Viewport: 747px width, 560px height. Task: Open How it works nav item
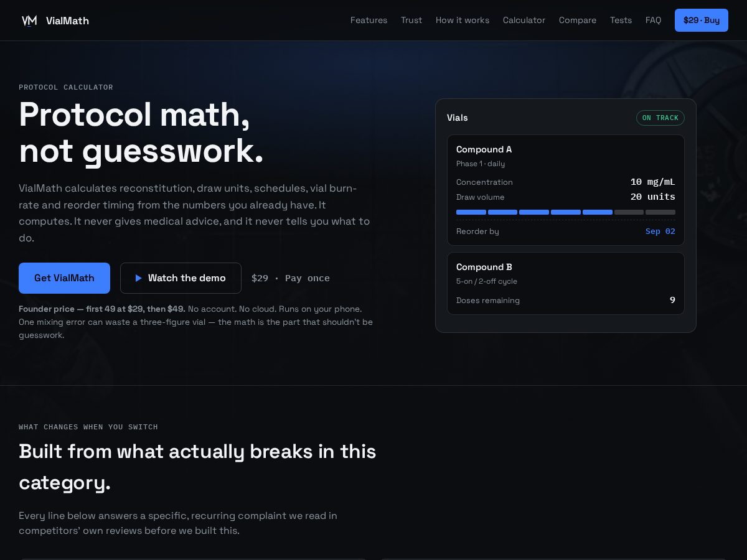point(463,21)
